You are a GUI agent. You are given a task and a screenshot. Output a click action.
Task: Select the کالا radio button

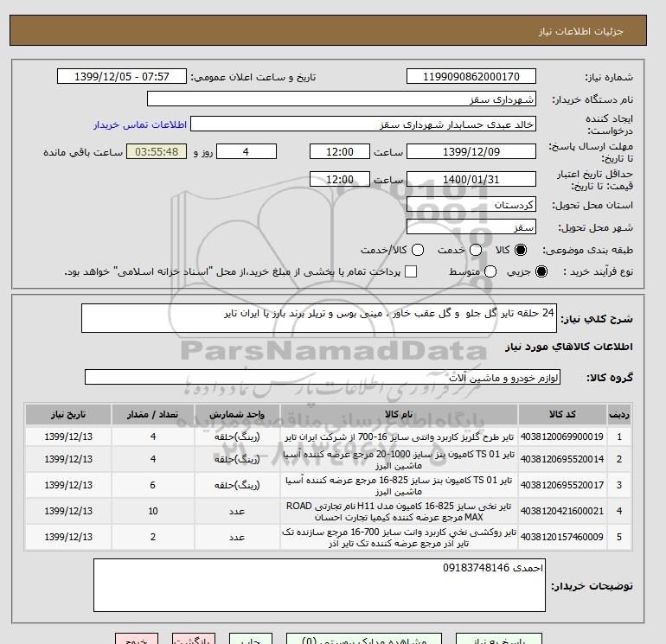(521, 250)
